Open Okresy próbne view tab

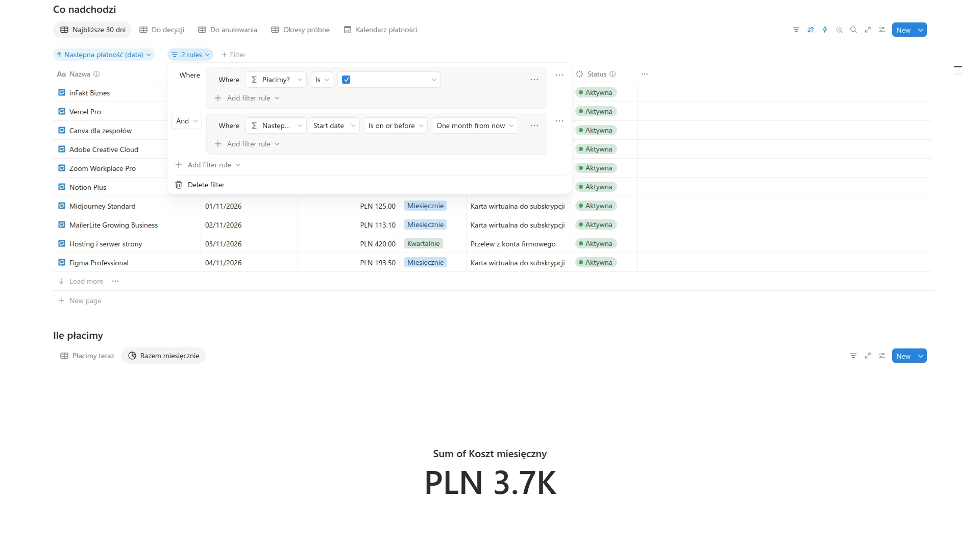[301, 30]
